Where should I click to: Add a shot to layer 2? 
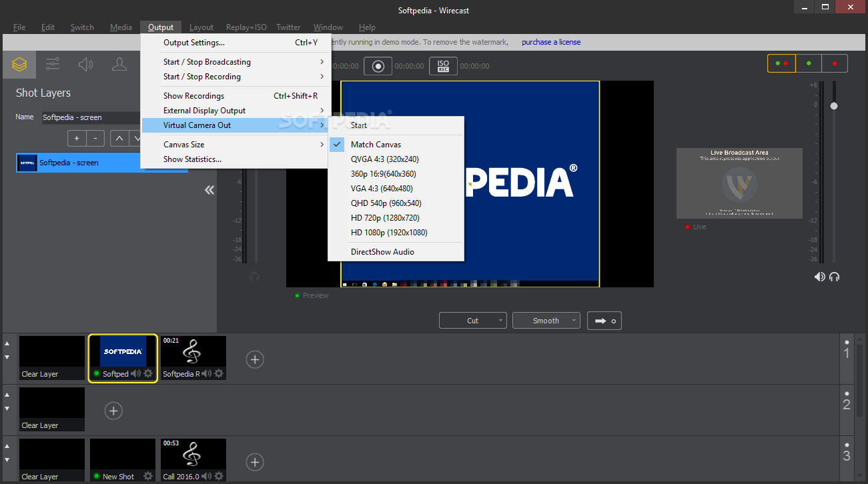point(113,411)
